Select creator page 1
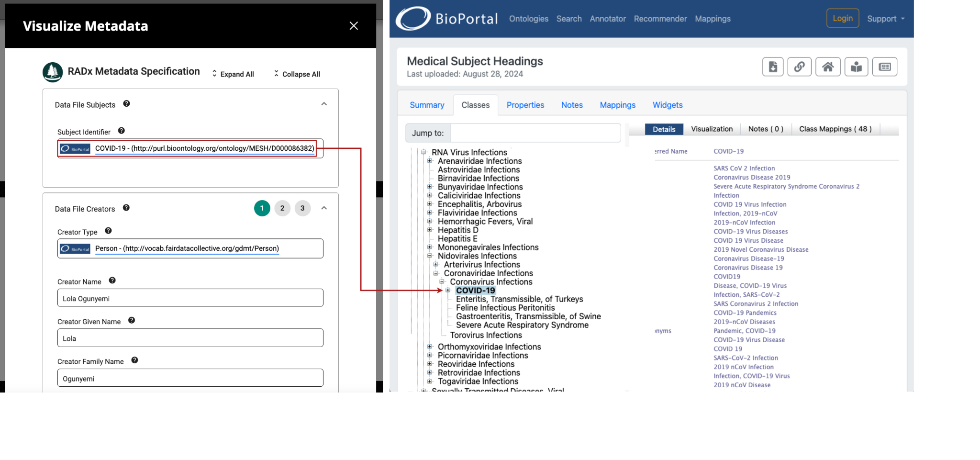980x460 pixels. pyautogui.click(x=262, y=208)
